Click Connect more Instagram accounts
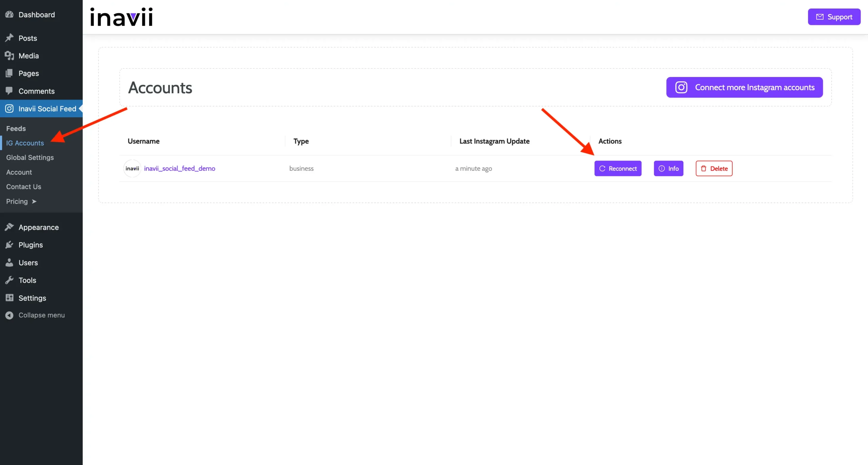This screenshot has width=868, height=465. [744, 87]
